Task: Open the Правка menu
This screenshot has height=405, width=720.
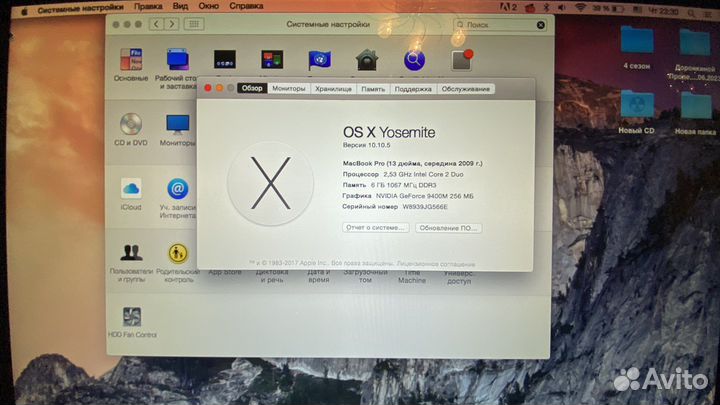Action: click(148, 6)
